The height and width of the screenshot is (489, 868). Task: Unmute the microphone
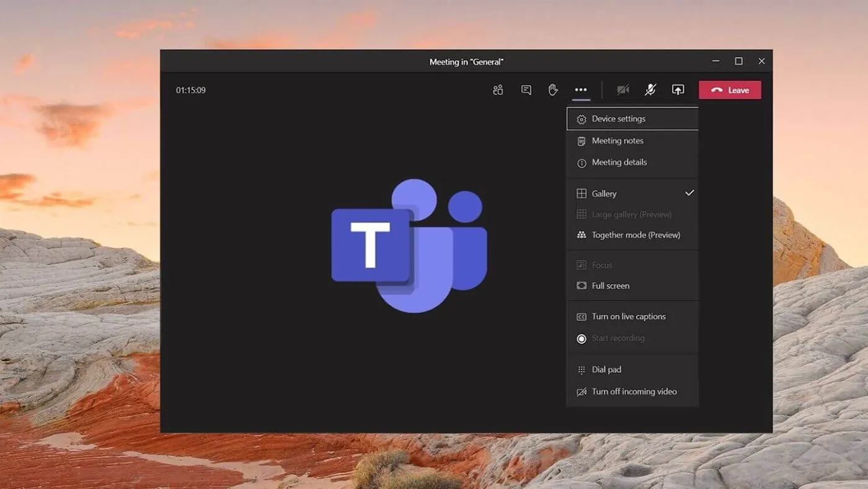pos(650,89)
